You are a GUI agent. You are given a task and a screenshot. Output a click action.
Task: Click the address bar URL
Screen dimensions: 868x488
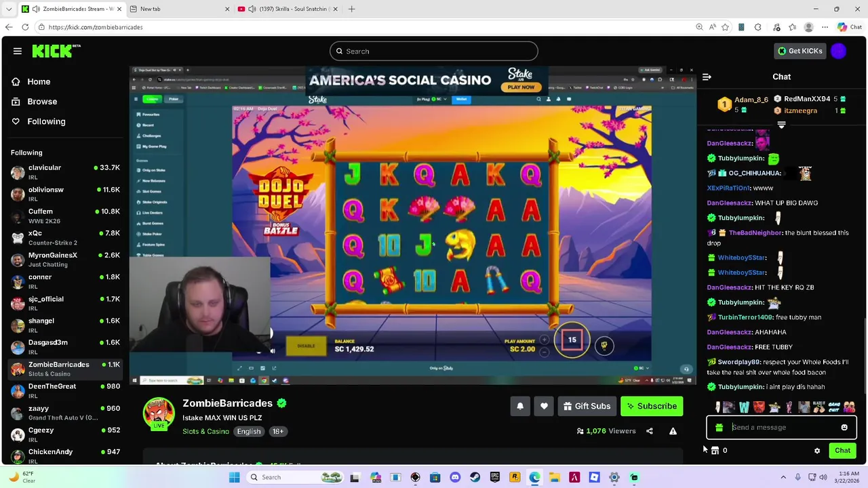[96, 27]
